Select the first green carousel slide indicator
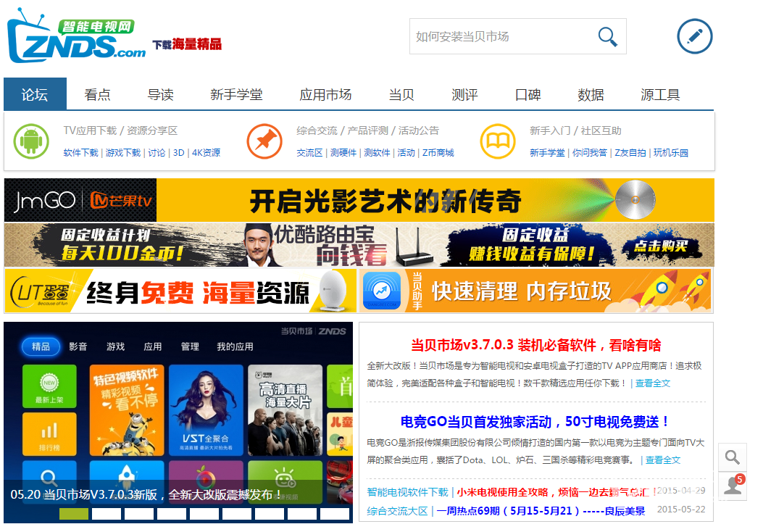This screenshot has width=763, height=532. pos(74,514)
